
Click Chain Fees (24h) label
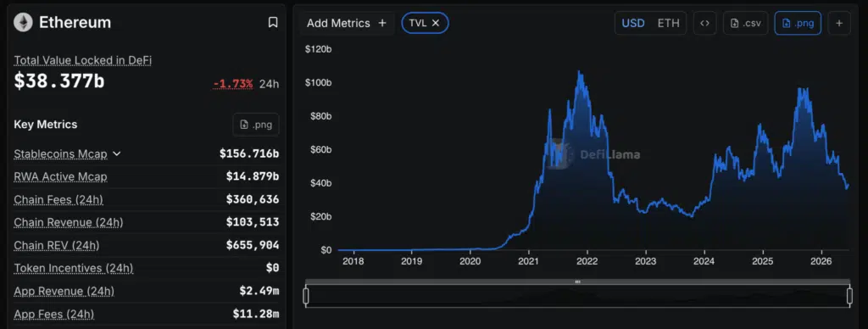point(58,199)
